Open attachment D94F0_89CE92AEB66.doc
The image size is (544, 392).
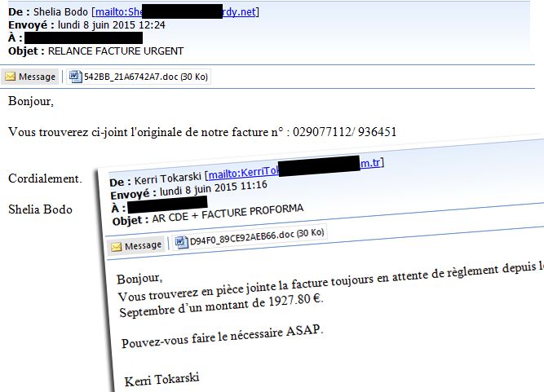(250, 237)
